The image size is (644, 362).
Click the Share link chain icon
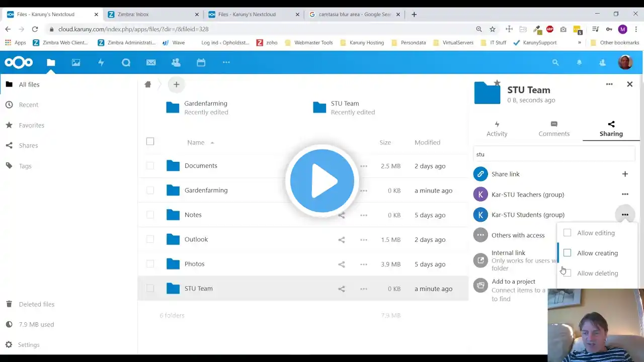(480, 174)
